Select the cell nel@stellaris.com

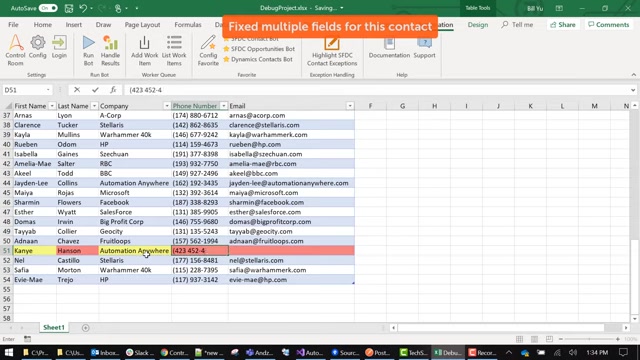pos(291,260)
